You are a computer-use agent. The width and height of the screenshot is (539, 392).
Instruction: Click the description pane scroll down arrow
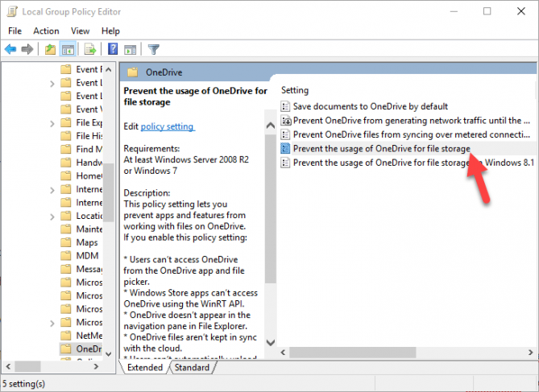(x=271, y=343)
